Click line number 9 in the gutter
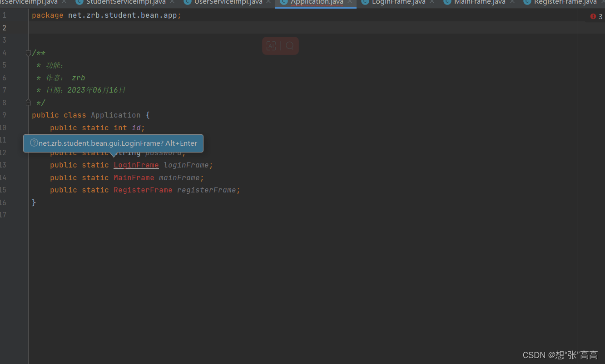This screenshot has width=605, height=364. pos(4,115)
